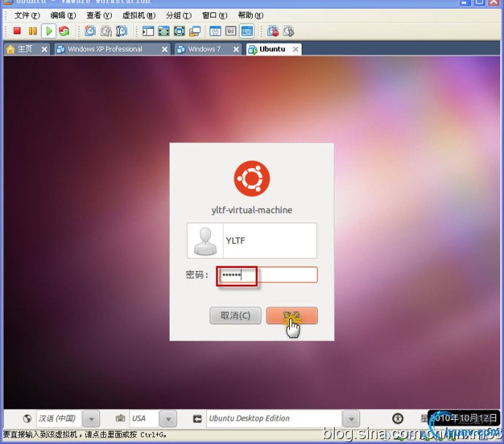This screenshot has height=444, width=504.
Task: Click the 取消(C) cancel button
Action: click(235, 315)
